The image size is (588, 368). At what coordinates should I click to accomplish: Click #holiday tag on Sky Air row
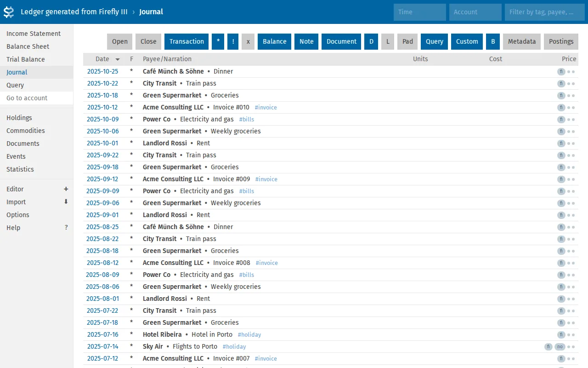(x=234, y=347)
